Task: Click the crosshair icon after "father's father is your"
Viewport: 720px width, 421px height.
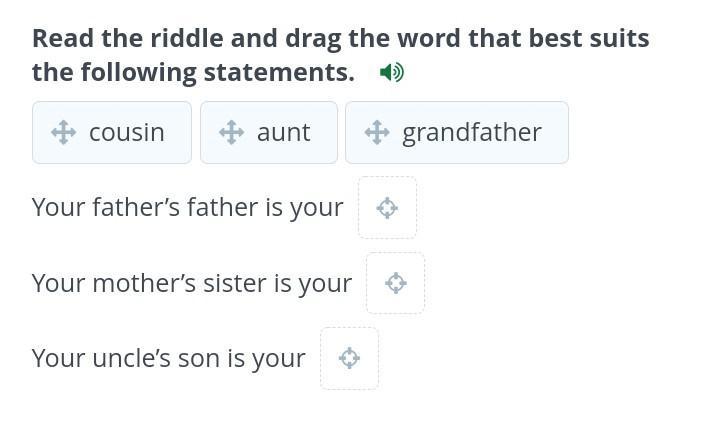Action: pyautogui.click(x=387, y=208)
